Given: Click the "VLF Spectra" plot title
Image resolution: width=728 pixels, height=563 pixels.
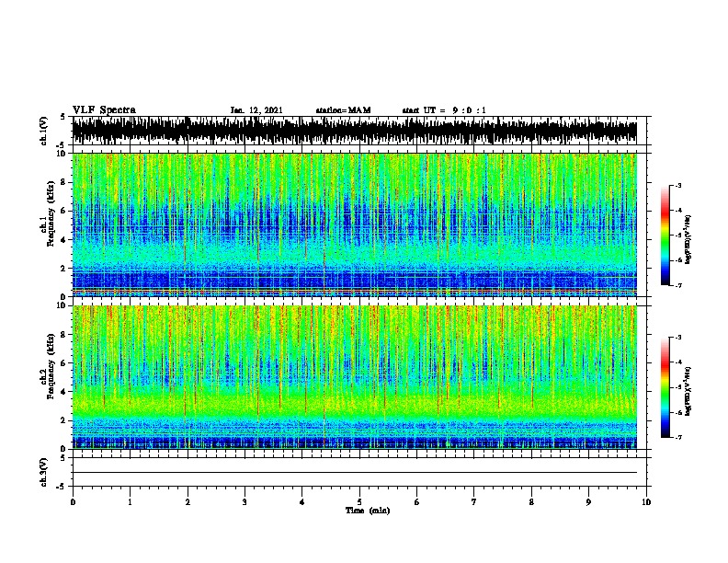Looking at the screenshot, I should coord(104,110).
